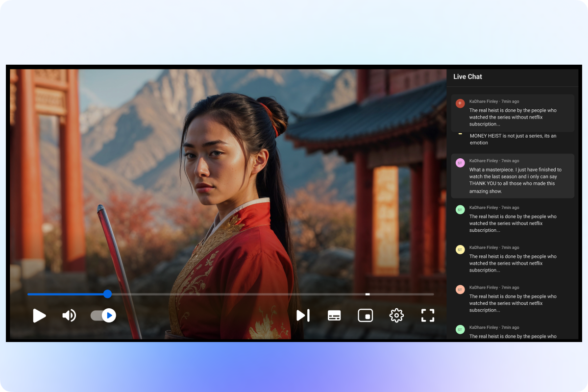Select the Live Chat heading
The width and height of the screenshot is (588, 392).
pyautogui.click(x=467, y=76)
